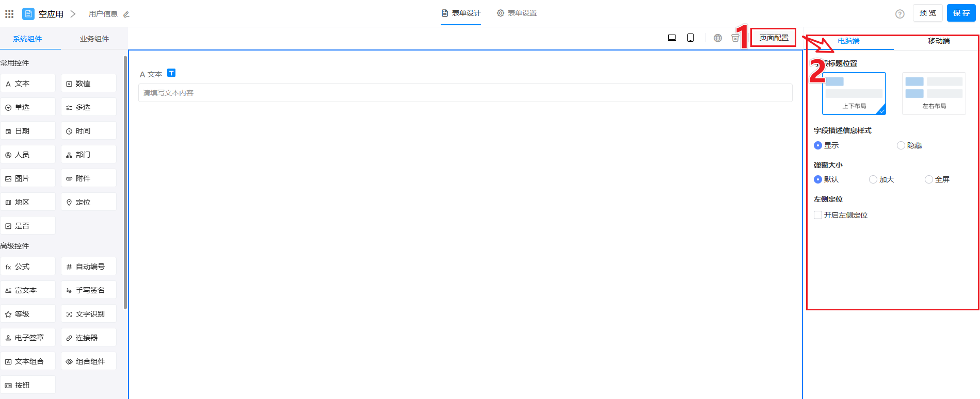Select the 隐藏 radio option
The width and height of the screenshot is (980, 399).
(x=901, y=145)
